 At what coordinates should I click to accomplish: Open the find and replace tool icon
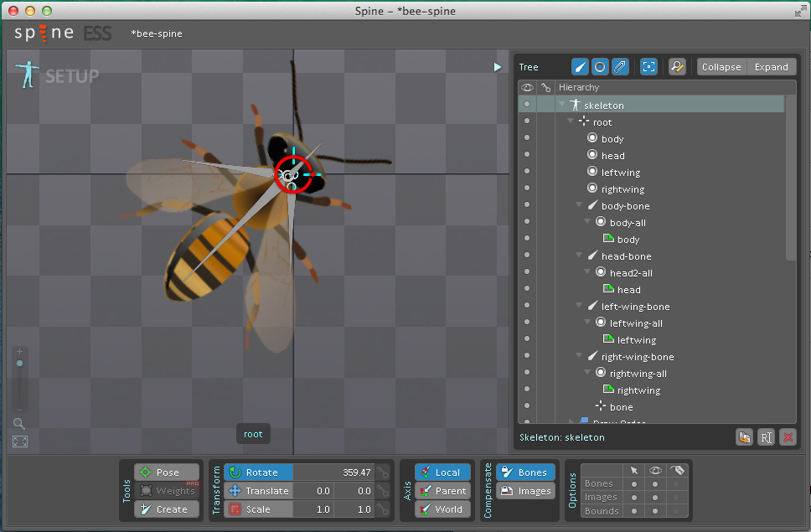coord(677,67)
